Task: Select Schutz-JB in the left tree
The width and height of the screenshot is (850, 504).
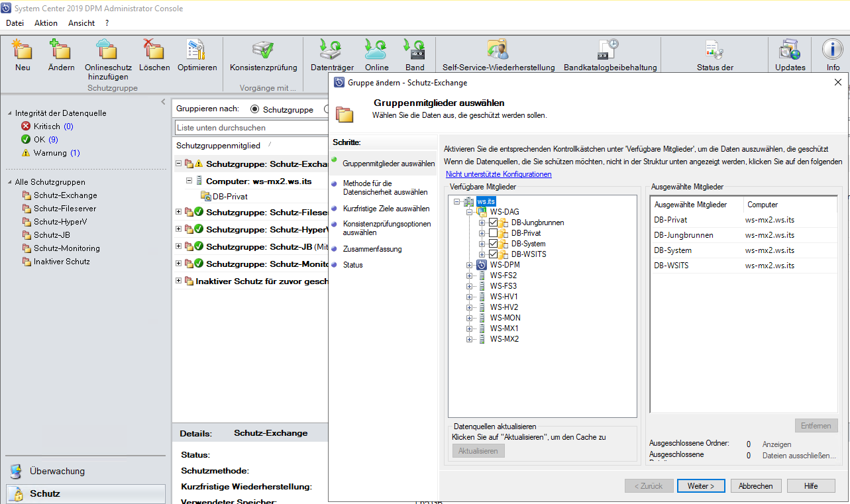Action: click(x=52, y=235)
